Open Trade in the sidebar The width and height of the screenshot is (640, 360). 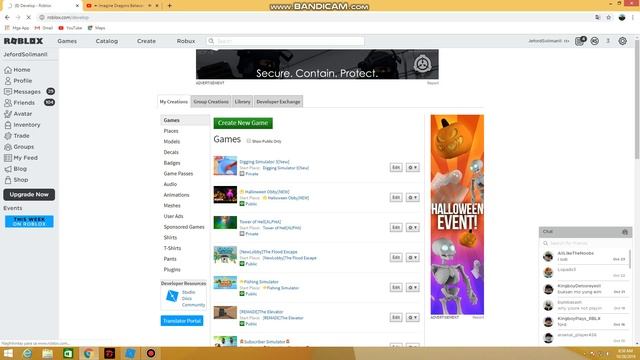(x=17, y=136)
